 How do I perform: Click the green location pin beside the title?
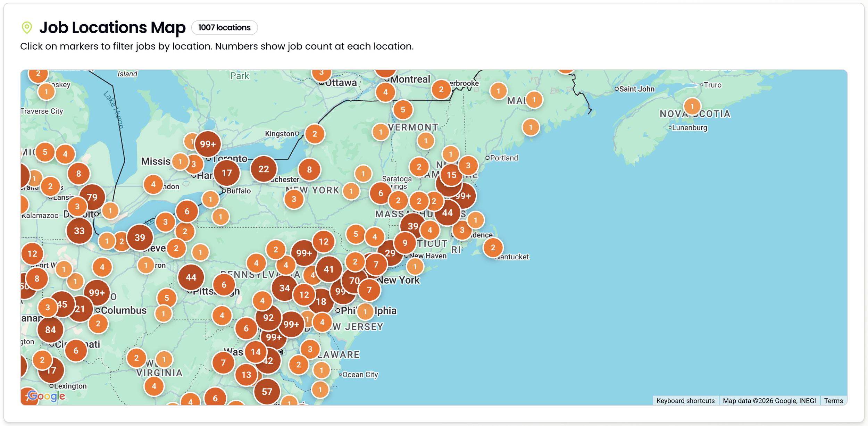(x=27, y=27)
